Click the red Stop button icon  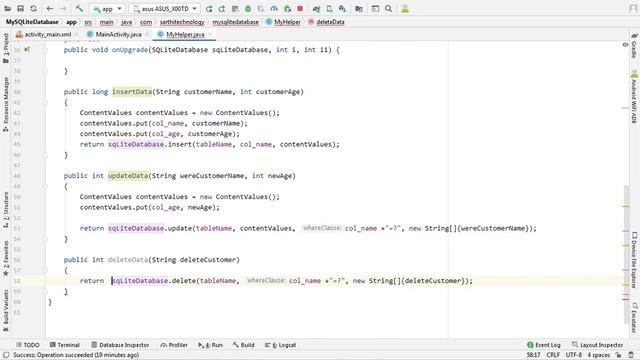click(x=300, y=9)
